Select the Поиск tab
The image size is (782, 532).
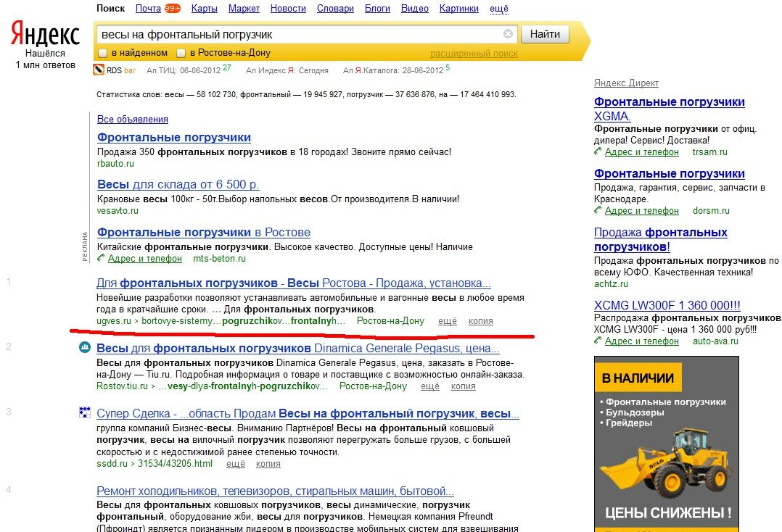(x=111, y=9)
